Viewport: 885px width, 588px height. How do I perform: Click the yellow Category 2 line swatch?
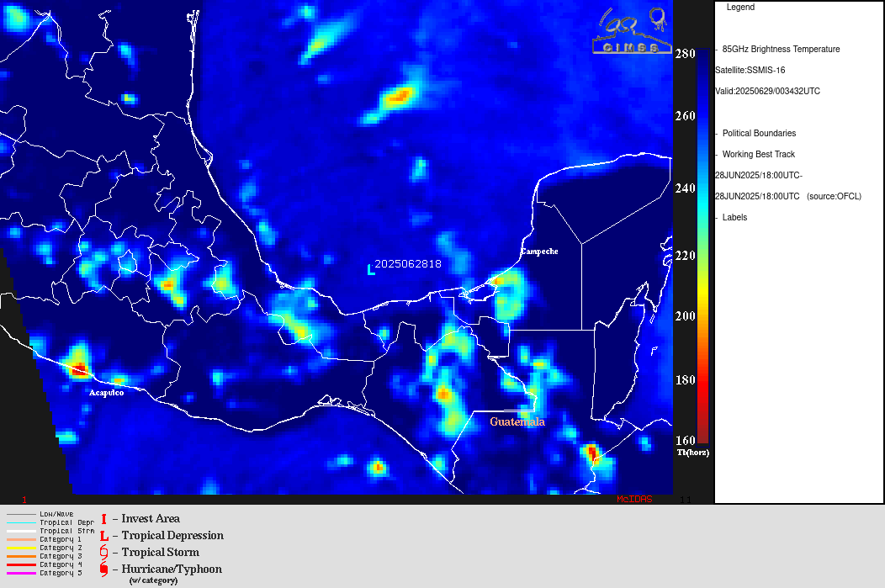tap(20, 548)
